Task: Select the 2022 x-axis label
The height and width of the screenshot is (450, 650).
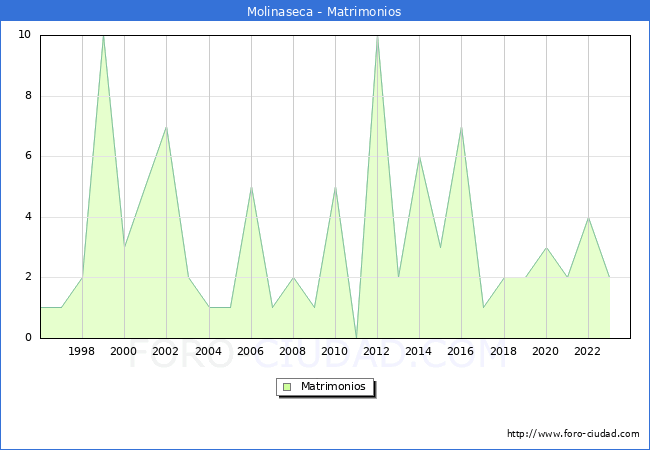Action: [587, 351]
